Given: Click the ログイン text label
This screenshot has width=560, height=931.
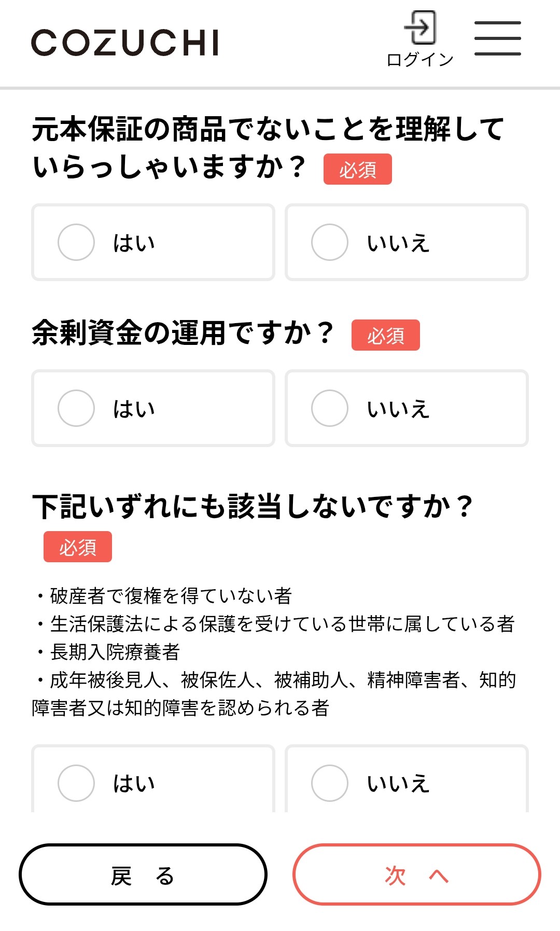Looking at the screenshot, I should [420, 60].
